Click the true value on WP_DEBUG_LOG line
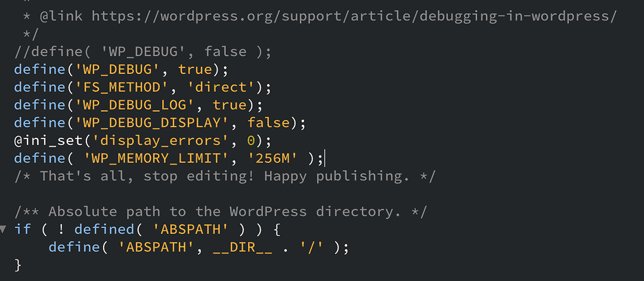The width and height of the screenshot is (644, 281). pos(230,105)
